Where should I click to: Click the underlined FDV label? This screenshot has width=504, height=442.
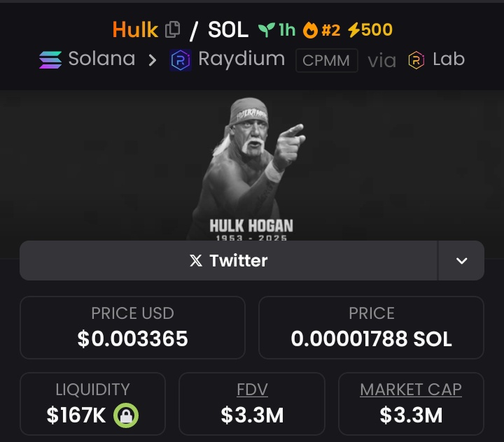pos(252,390)
